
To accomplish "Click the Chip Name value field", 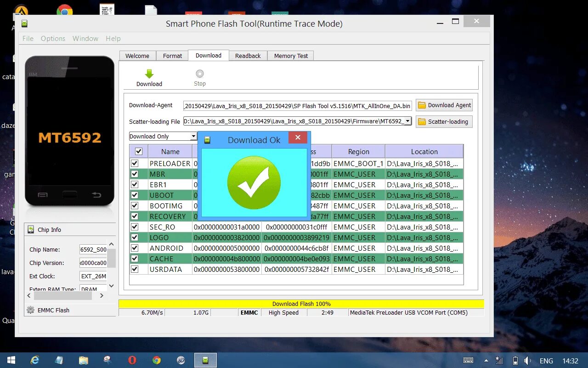I will pyautogui.click(x=93, y=250).
